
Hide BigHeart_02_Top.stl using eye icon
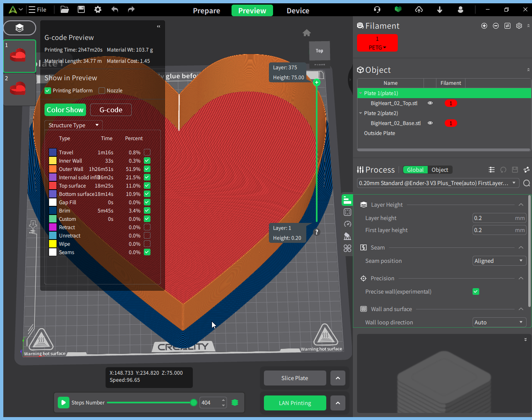coord(430,103)
